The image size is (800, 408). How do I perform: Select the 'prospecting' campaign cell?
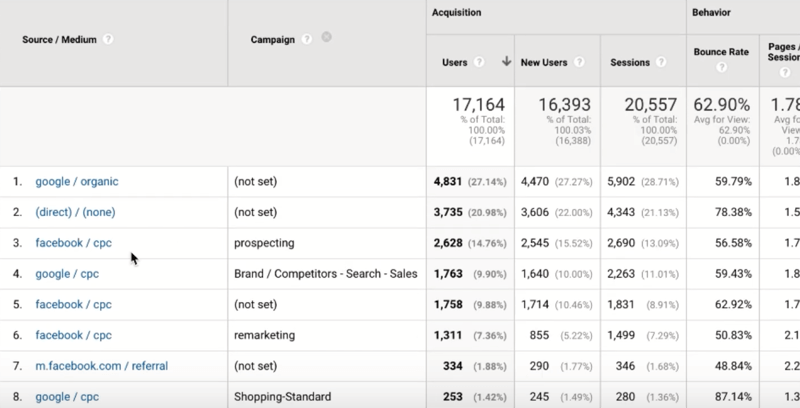(264, 243)
